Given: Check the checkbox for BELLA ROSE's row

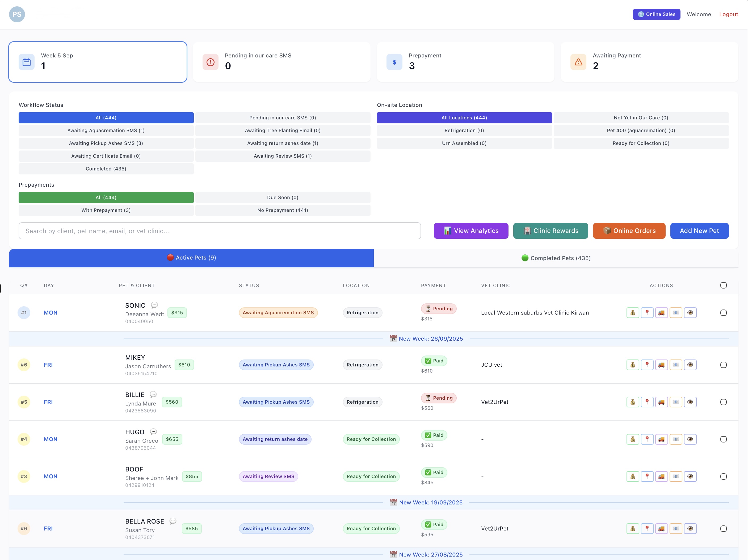Looking at the screenshot, I should click(x=723, y=529).
